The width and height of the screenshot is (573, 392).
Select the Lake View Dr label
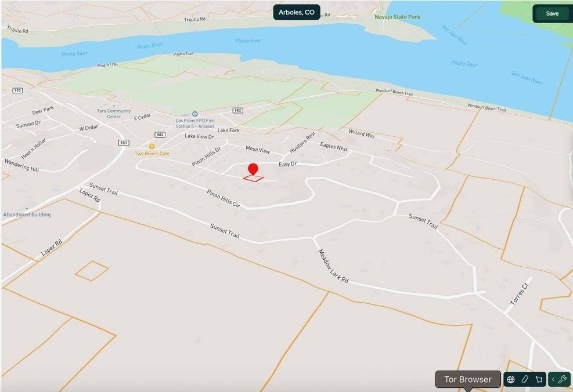[x=199, y=136]
